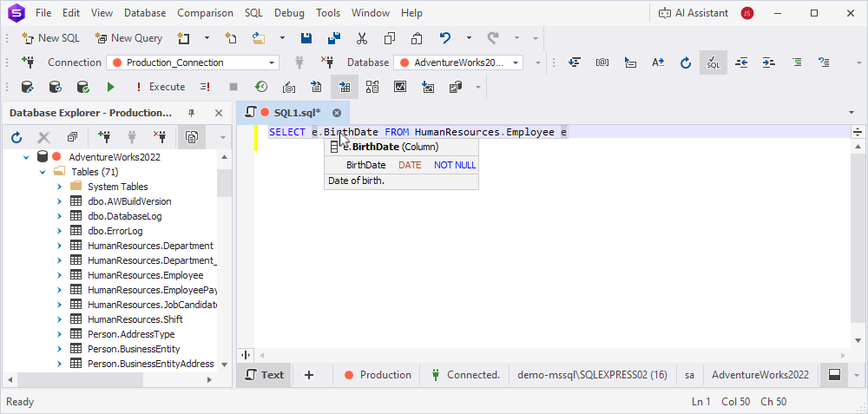Refresh the Database Explorer tree
The height and width of the screenshot is (414, 868).
pyautogui.click(x=16, y=137)
